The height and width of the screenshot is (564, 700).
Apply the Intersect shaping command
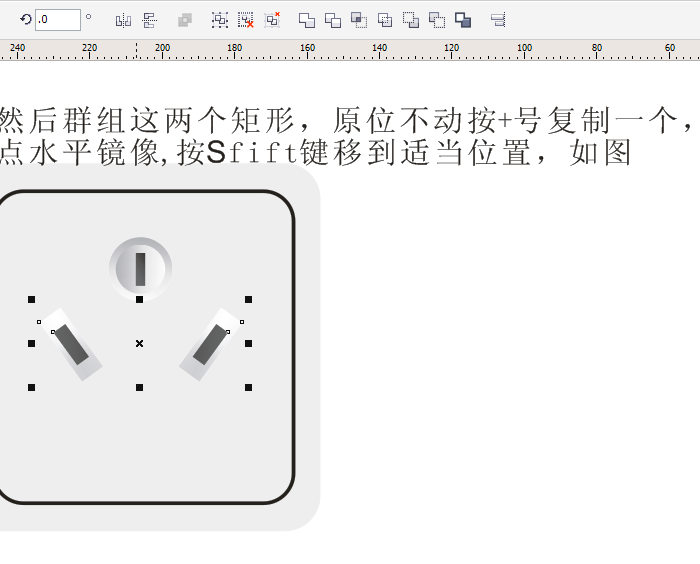(x=359, y=20)
